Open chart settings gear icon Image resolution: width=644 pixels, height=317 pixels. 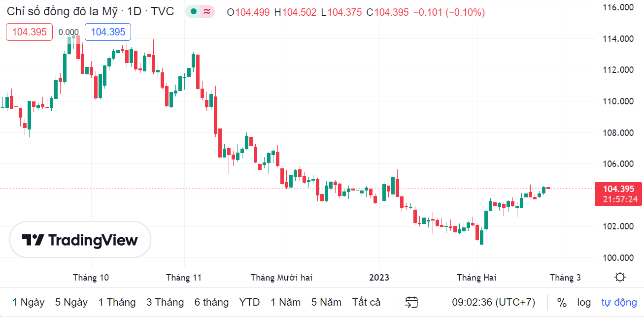[620, 277]
